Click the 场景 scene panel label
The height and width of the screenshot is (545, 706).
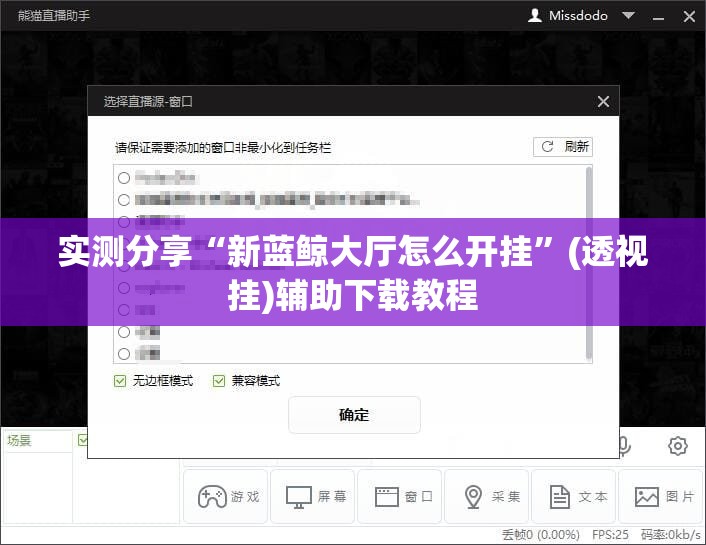coord(19,441)
